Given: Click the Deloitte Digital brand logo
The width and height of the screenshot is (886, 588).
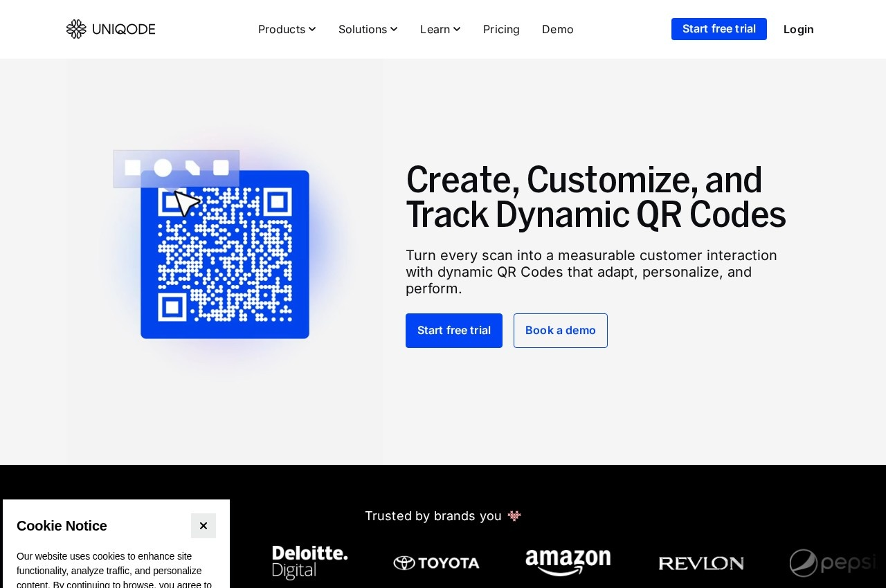Looking at the screenshot, I should (310, 562).
